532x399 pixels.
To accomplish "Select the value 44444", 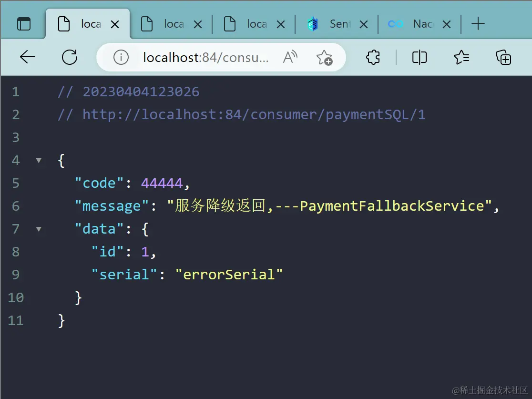I will [162, 184].
